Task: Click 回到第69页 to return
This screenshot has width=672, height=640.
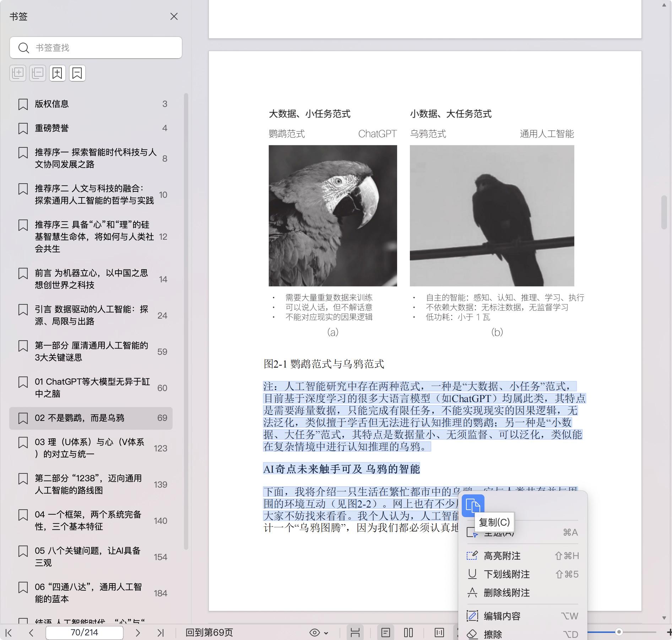Action: click(209, 633)
